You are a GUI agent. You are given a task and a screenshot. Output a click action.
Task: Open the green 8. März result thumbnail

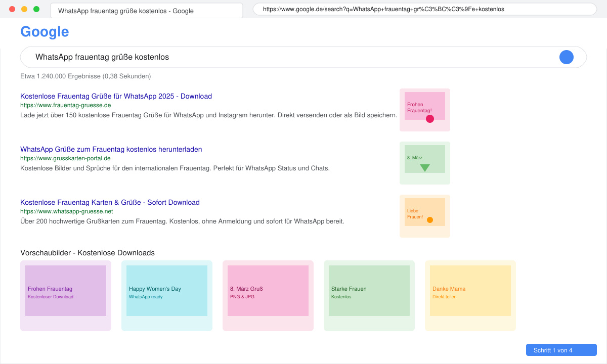pos(425,163)
